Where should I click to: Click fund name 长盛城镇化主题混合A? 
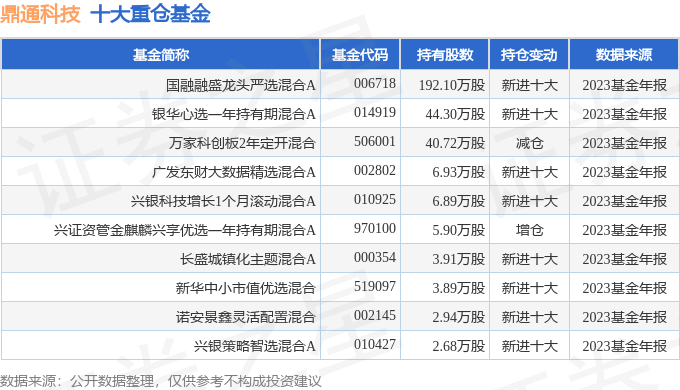click(x=248, y=259)
